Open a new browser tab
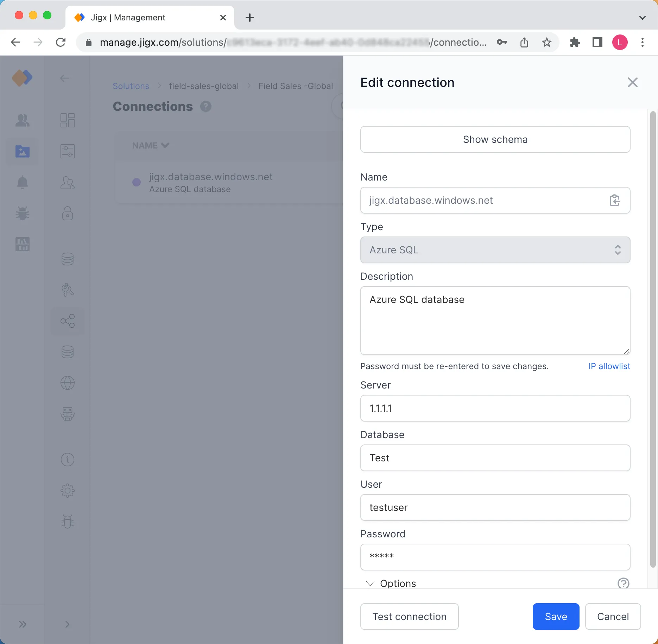 tap(250, 18)
